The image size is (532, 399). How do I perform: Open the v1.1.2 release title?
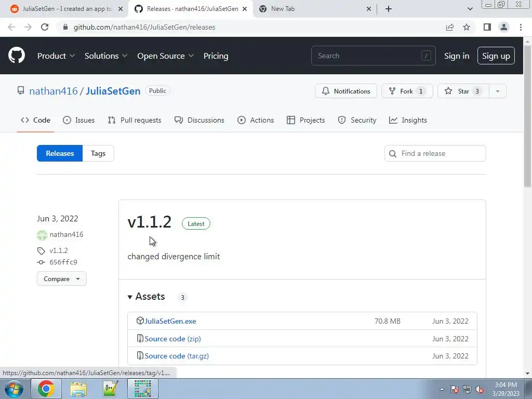pyautogui.click(x=150, y=222)
